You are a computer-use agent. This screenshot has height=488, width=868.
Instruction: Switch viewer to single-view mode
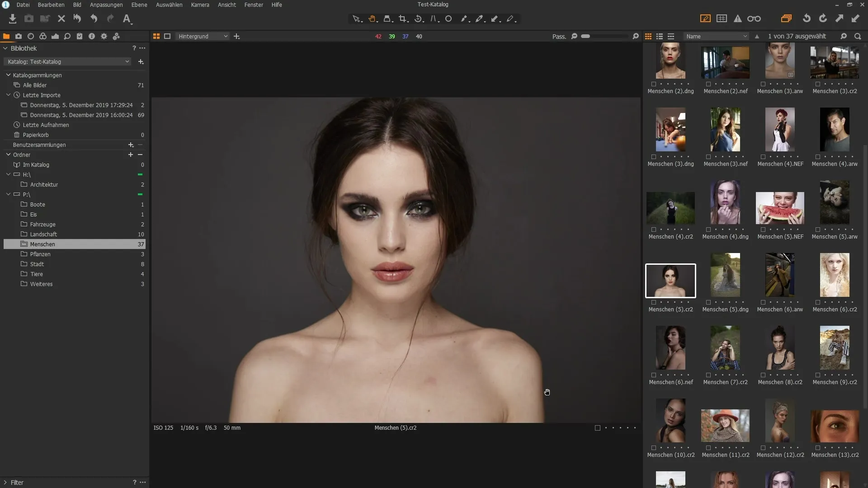[x=167, y=36]
